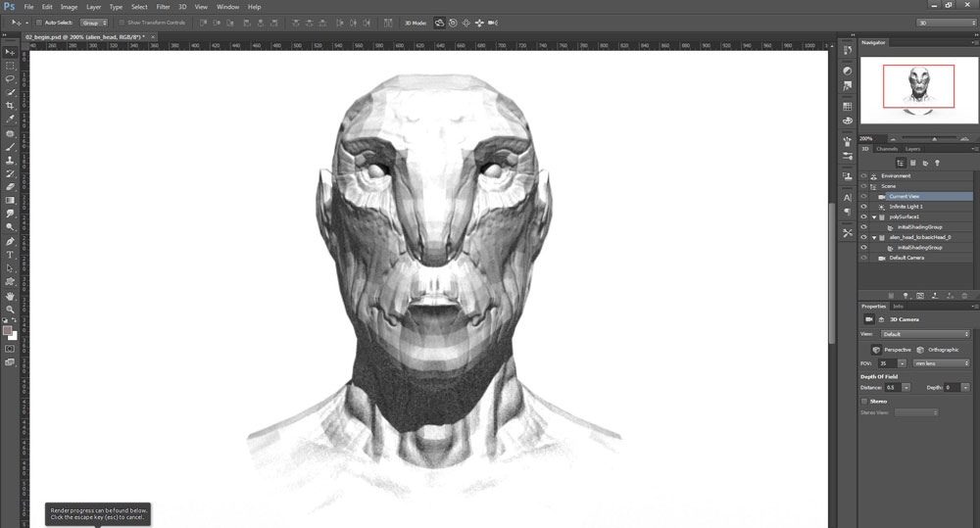This screenshot has width=980, height=528.
Task: Filter 3D panel by lights
Action: coord(937,163)
